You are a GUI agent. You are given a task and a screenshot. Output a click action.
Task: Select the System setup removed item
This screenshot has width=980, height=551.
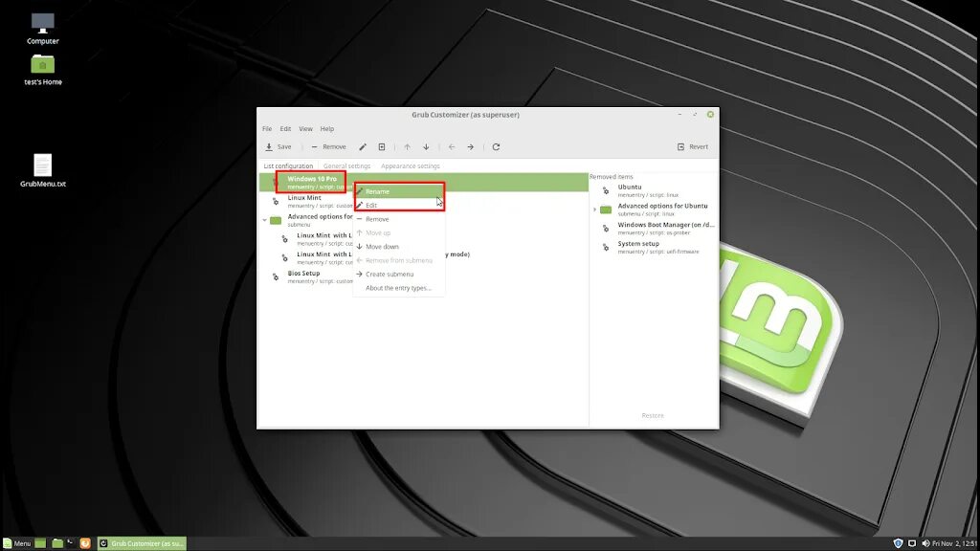653,248
